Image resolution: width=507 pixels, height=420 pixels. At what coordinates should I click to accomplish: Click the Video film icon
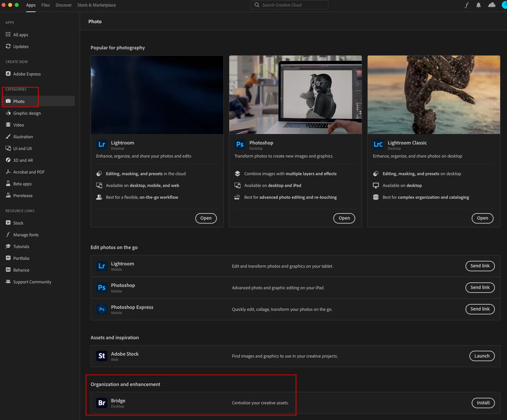coord(8,125)
